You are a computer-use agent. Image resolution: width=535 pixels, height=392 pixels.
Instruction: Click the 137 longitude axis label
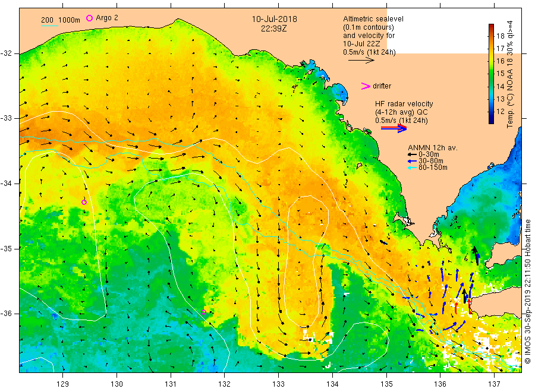click(494, 384)
